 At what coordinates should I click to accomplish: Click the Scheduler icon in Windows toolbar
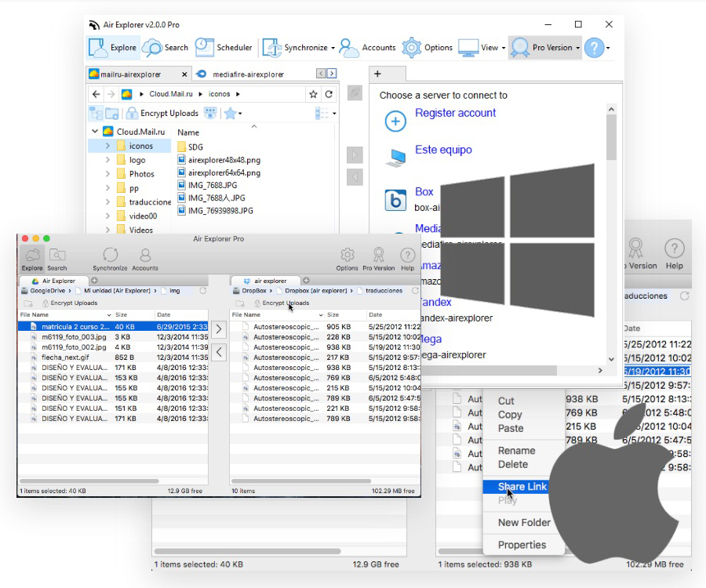pyautogui.click(x=205, y=47)
